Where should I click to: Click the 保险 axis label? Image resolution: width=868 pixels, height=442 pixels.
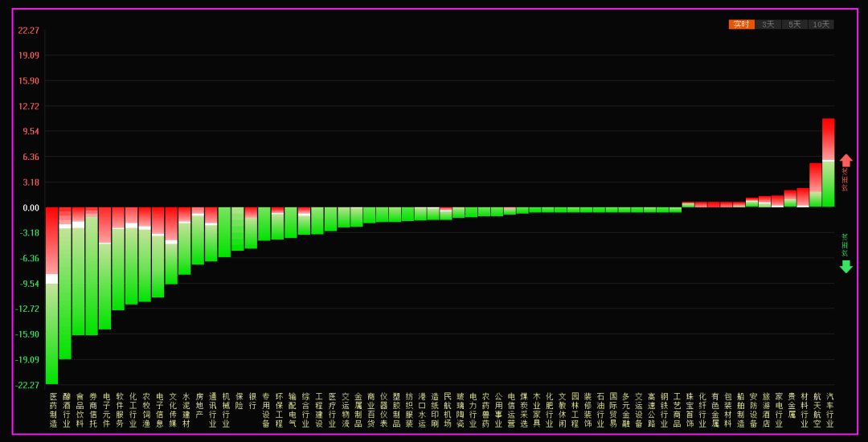(x=240, y=401)
